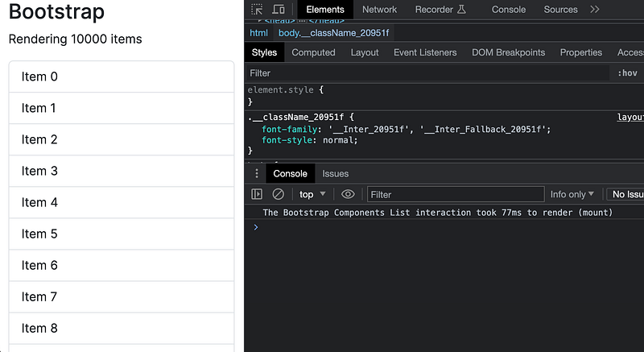Switch to the Styles pane tab
The width and height of the screenshot is (644, 352).
(x=264, y=52)
